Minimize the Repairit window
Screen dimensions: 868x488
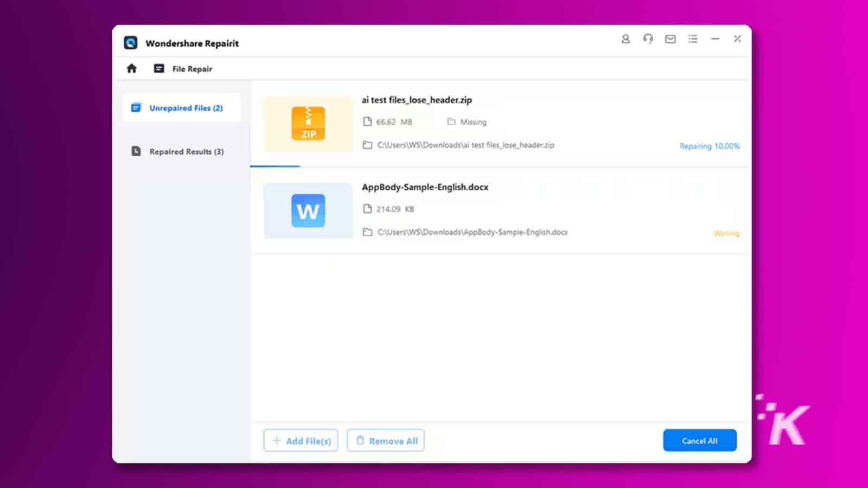point(715,39)
